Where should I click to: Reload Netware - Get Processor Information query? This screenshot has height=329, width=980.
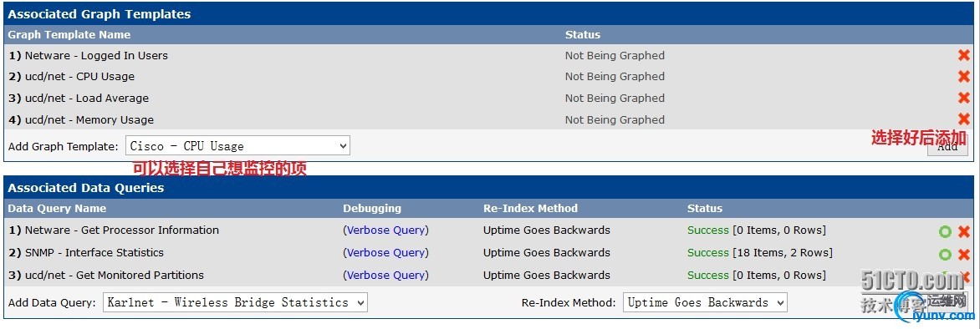coord(945,231)
